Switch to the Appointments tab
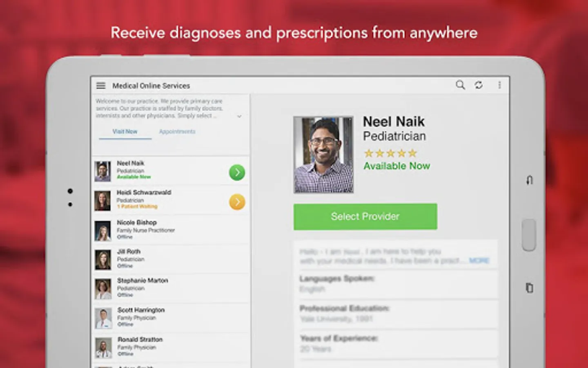 (177, 132)
